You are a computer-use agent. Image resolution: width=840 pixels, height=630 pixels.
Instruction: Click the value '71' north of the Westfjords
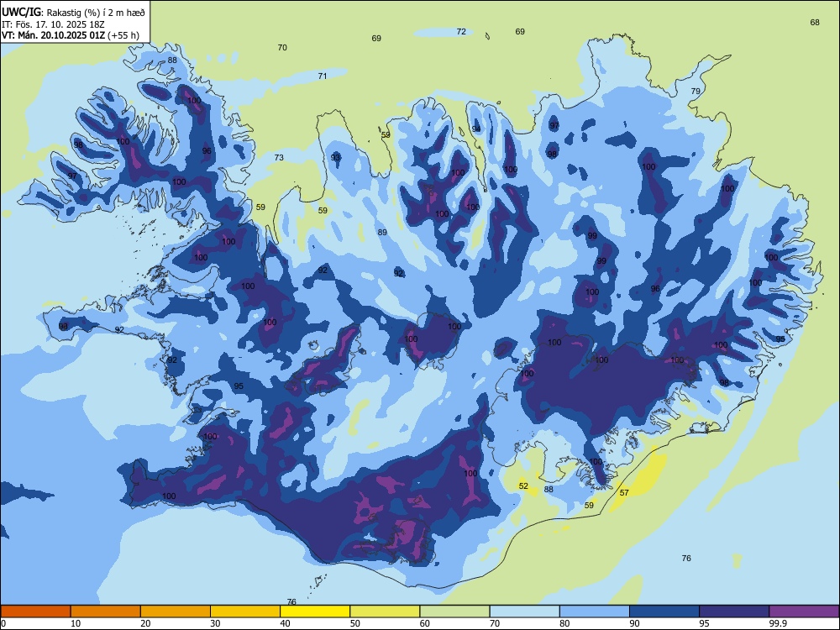tap(323, 76)
